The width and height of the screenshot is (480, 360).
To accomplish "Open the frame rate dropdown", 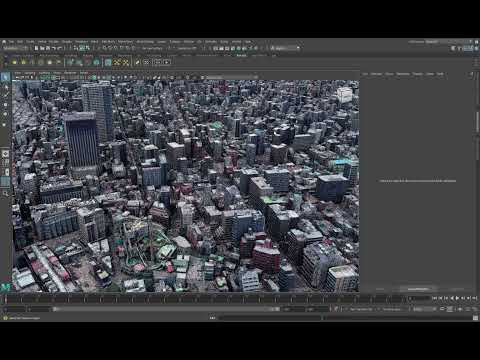I will tap(424, 309).
